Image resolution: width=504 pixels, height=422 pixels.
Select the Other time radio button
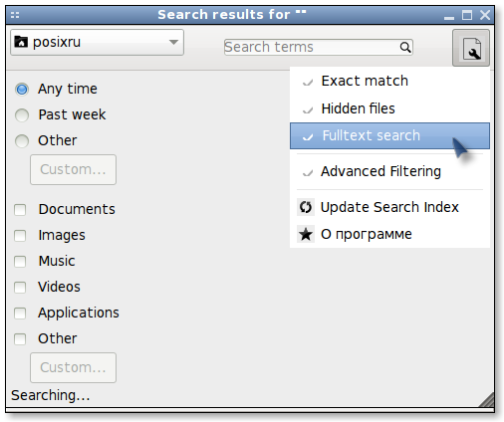coord(22,141)
